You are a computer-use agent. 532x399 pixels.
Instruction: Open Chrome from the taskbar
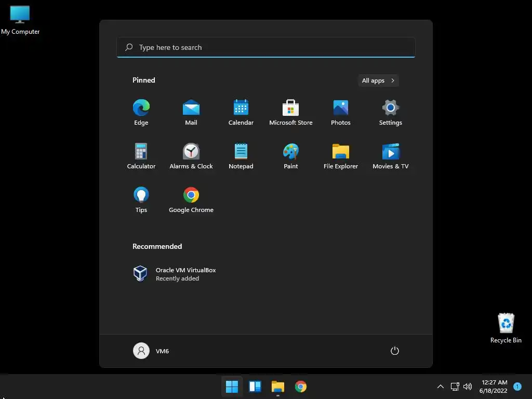(x=301, y=387)
